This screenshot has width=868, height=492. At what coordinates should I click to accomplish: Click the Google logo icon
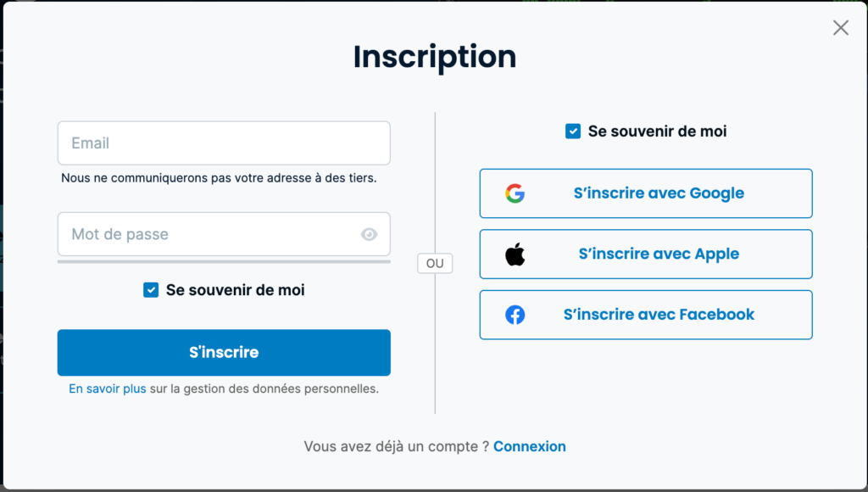click(x=515, y=193)
